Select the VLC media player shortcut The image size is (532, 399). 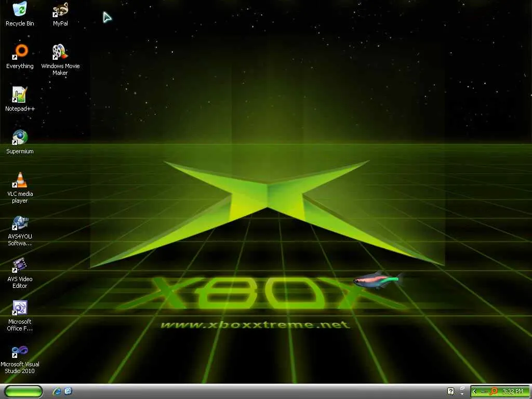coord(20,188)
